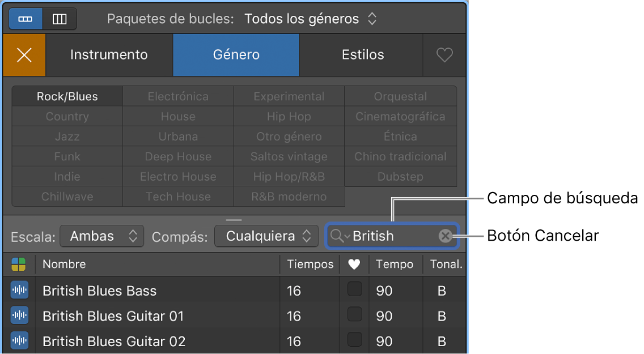This screenshot has height=354, width=644.
Task: Open the Paquetes de bucles dropdown
Action: [311, 19]
